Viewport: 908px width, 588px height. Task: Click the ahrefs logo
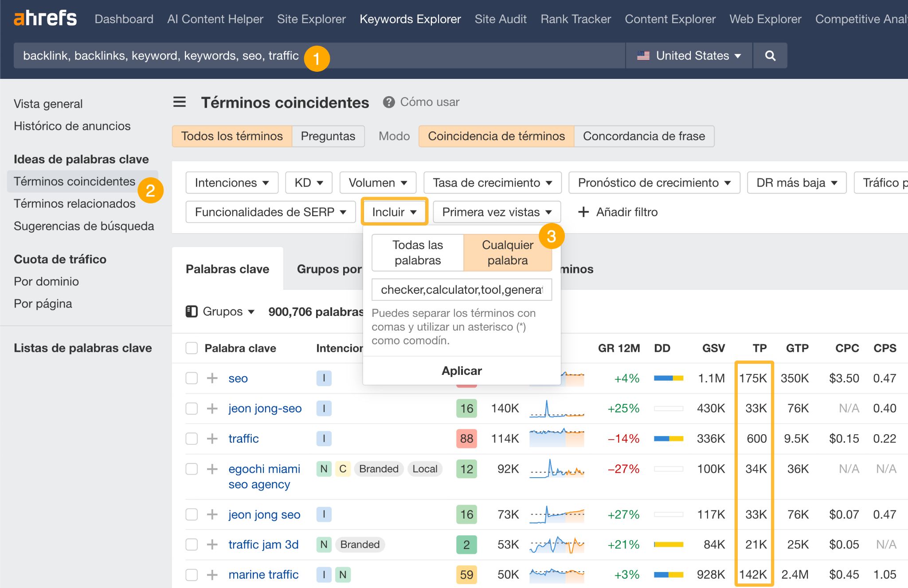pyautogui.click(x=45, y=19)
